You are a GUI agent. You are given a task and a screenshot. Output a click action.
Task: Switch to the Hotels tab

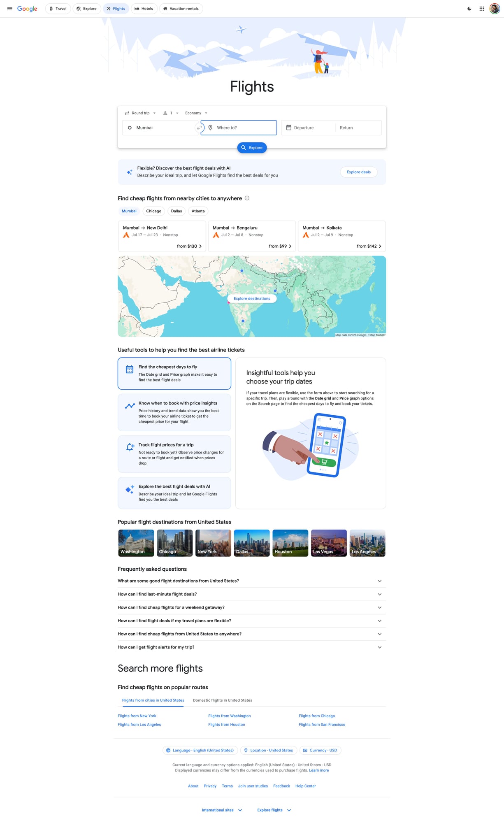pos(144,9)
